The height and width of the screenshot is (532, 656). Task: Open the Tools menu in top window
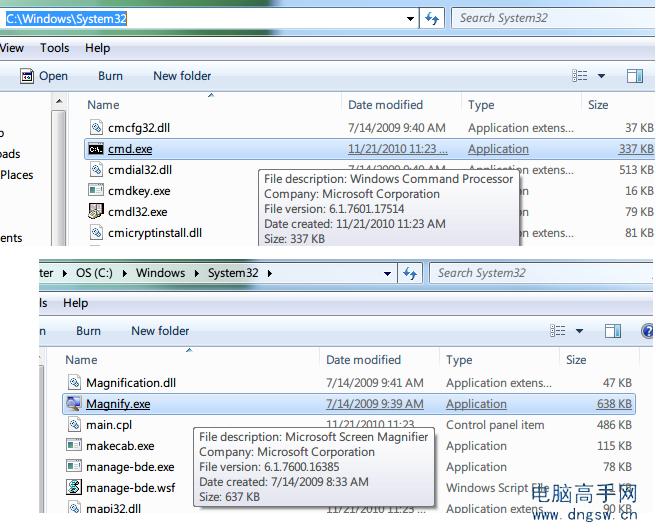tap(54, 48)
